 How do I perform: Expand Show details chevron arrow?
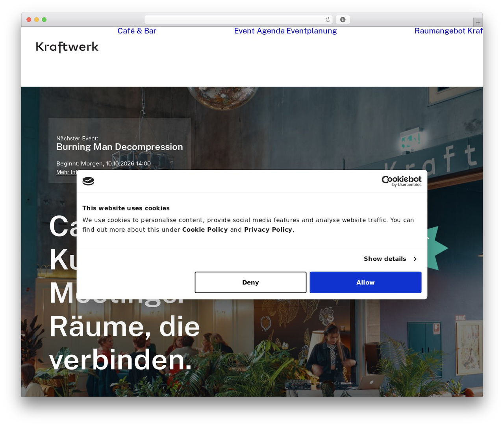(x=415, y=259)
